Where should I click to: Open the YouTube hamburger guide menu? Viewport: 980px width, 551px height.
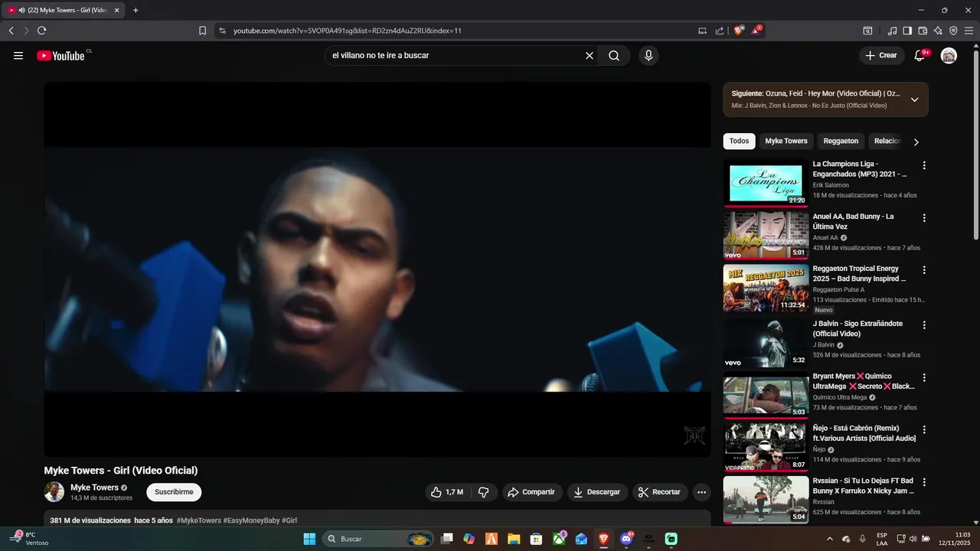tap(18, 55)
